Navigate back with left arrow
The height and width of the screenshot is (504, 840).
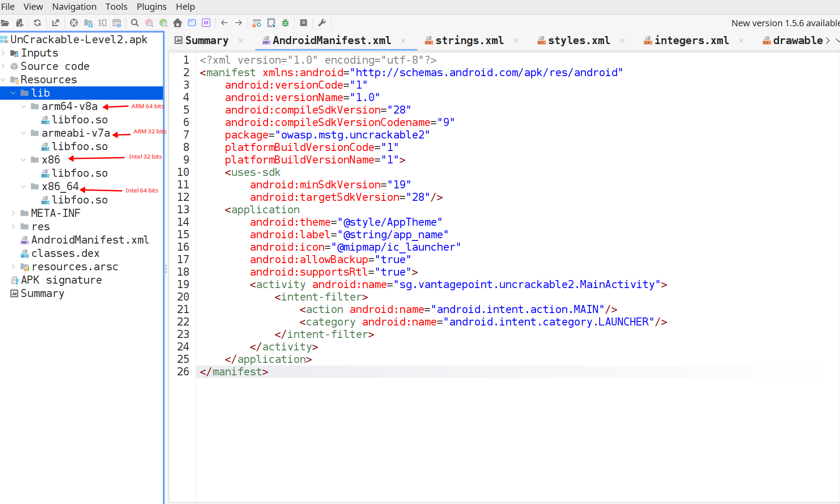tap(224, 23)
